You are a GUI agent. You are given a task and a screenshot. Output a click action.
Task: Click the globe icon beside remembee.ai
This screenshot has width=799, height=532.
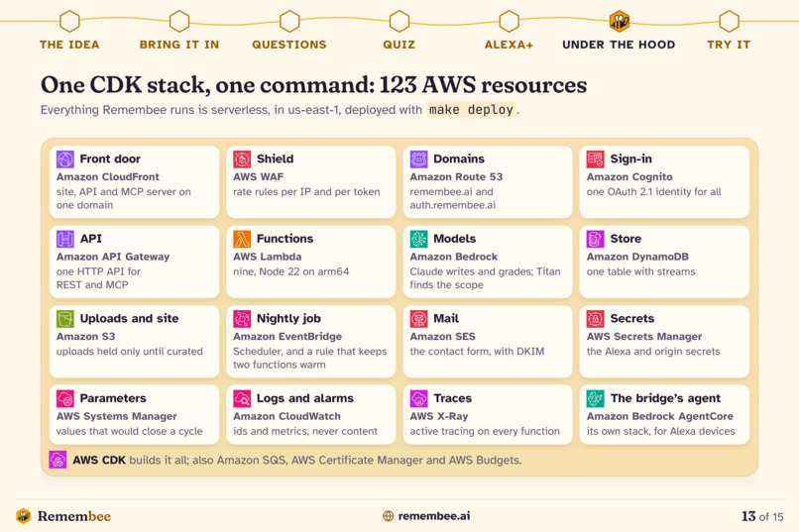coord(389,516)
